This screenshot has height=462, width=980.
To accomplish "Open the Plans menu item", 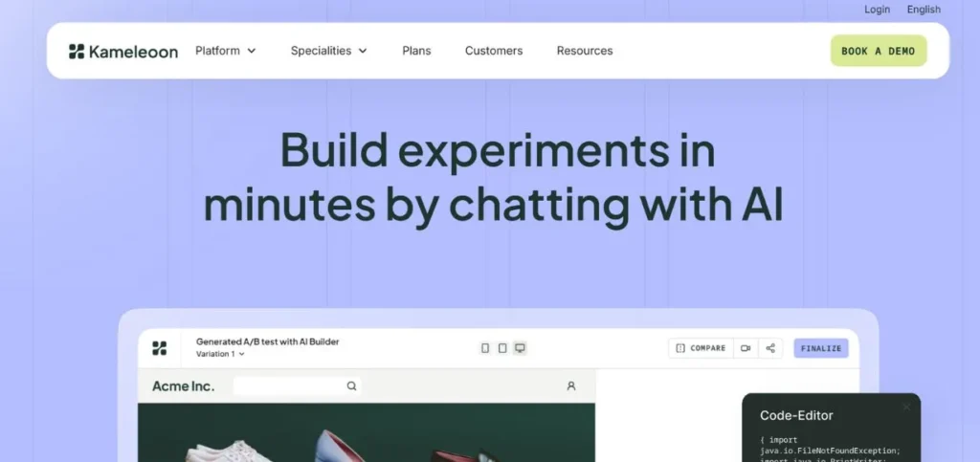I will (416, 51).
